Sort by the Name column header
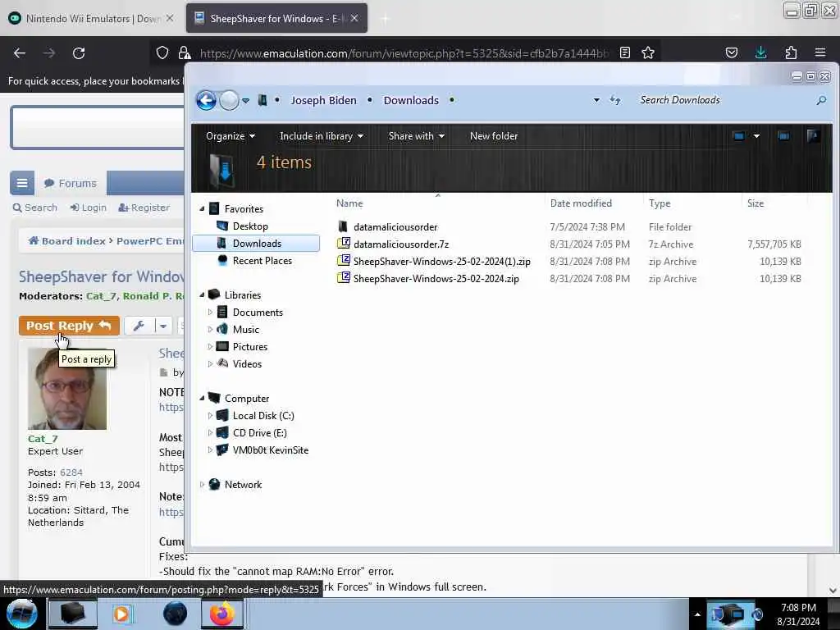The height and width of the screenshot is (630, 840). coord(349,203)
